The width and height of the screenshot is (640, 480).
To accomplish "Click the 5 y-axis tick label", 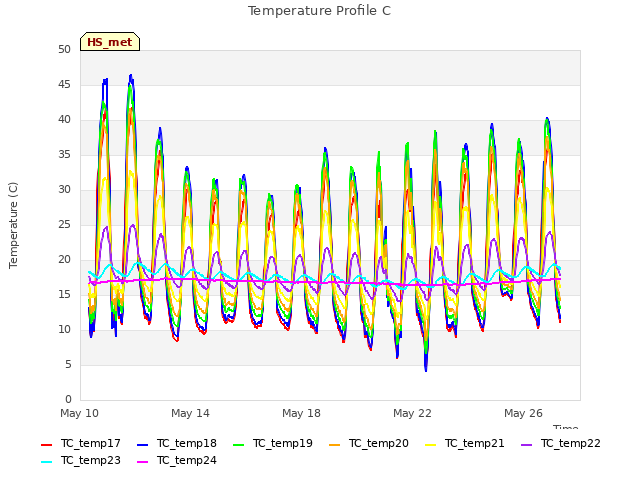I will tap(68, 364).
